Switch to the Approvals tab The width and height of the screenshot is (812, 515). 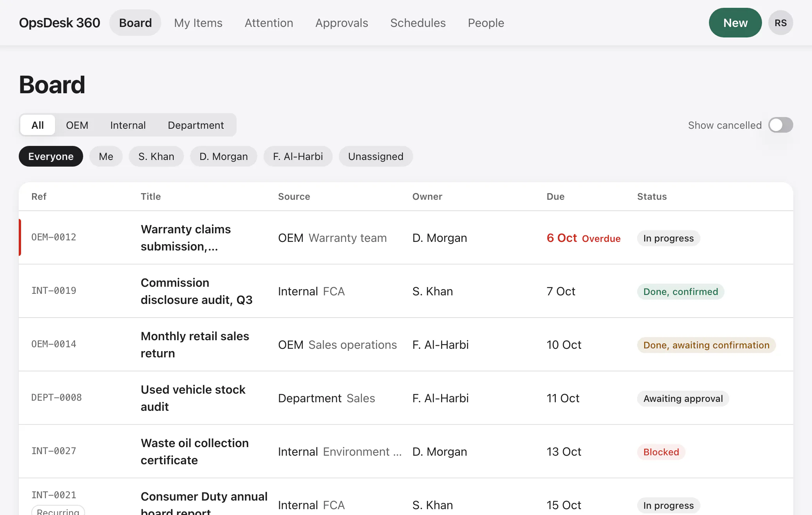pos(342,23)
